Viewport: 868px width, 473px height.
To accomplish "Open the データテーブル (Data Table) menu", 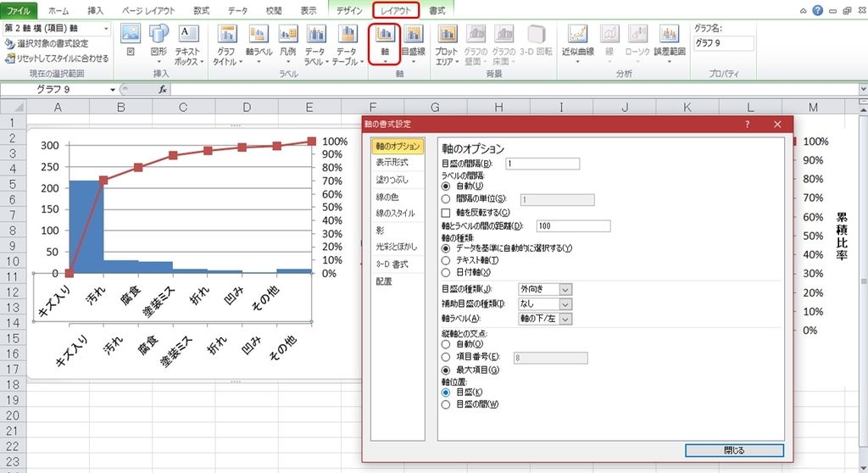I will pos(348,46).
